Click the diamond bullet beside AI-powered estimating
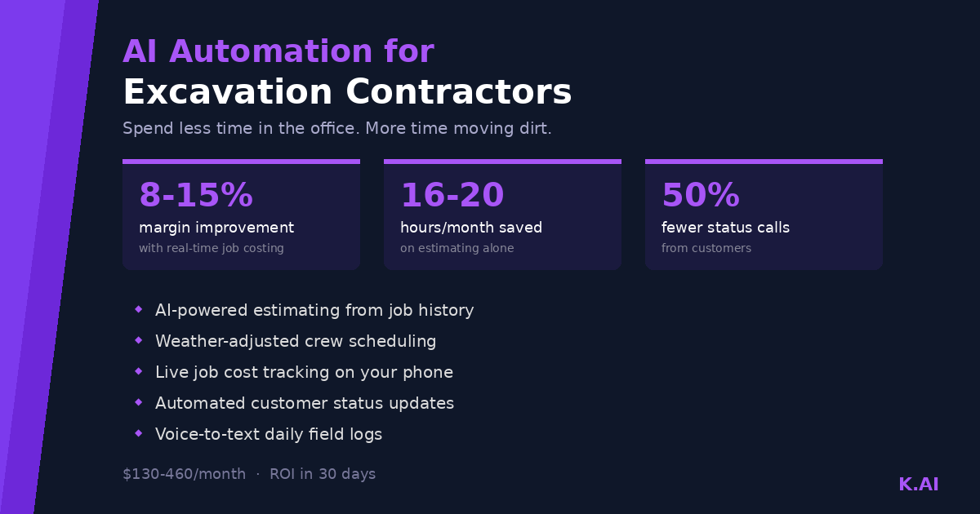Viewport: 980px width, 514px height. tap(139, 309)
